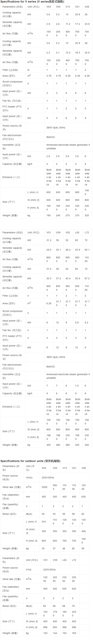Click the 3.76 area value cell
Image resolution: width=93 pixels, height=644 pixels.
tap(49, 76)
